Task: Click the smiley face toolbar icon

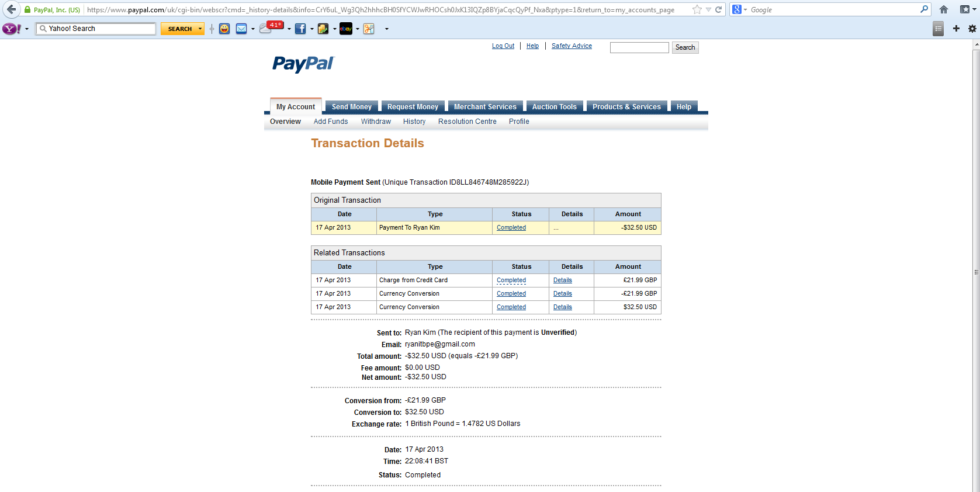Action: pyautogui.click(x=224, y=29)
